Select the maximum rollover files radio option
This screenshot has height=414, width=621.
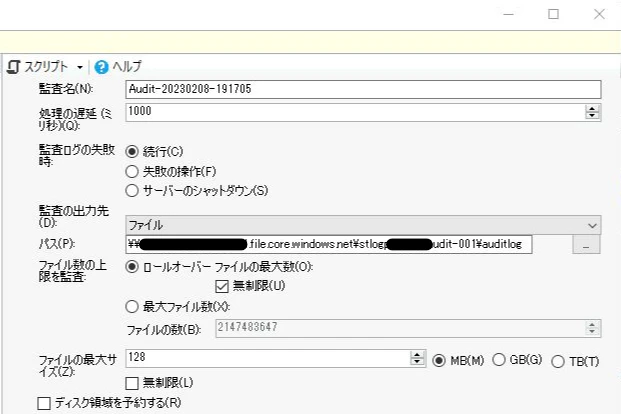coord(132,267)
